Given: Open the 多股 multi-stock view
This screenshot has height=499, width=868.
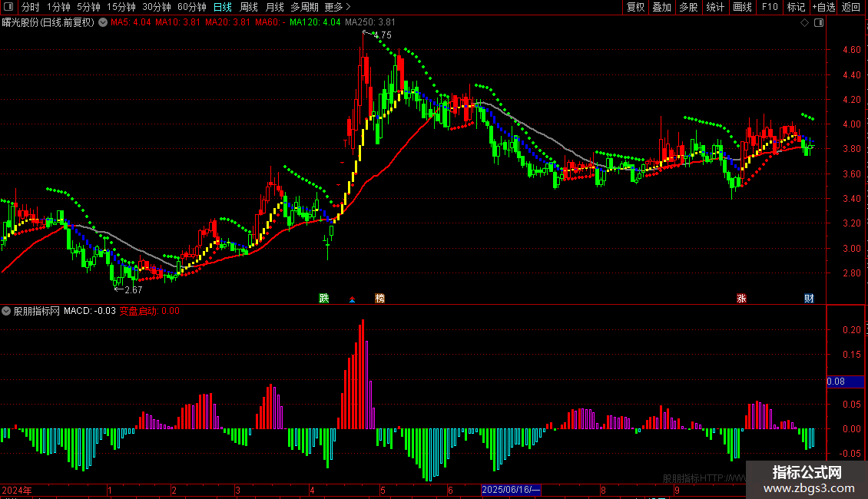Looking at the screenshot, I should click(x=688, y=7).
